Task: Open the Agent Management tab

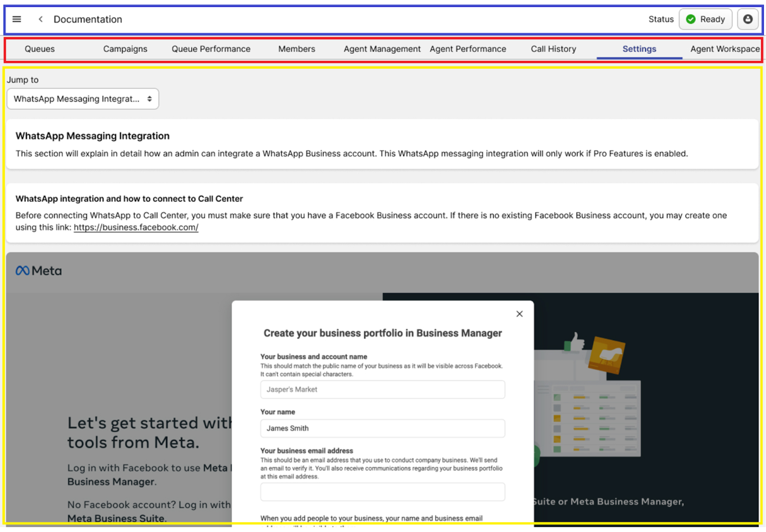Action: (382, 49)
